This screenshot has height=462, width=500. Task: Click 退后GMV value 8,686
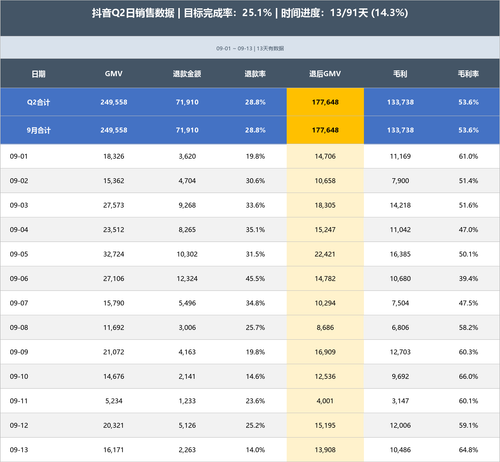point(325,328)
